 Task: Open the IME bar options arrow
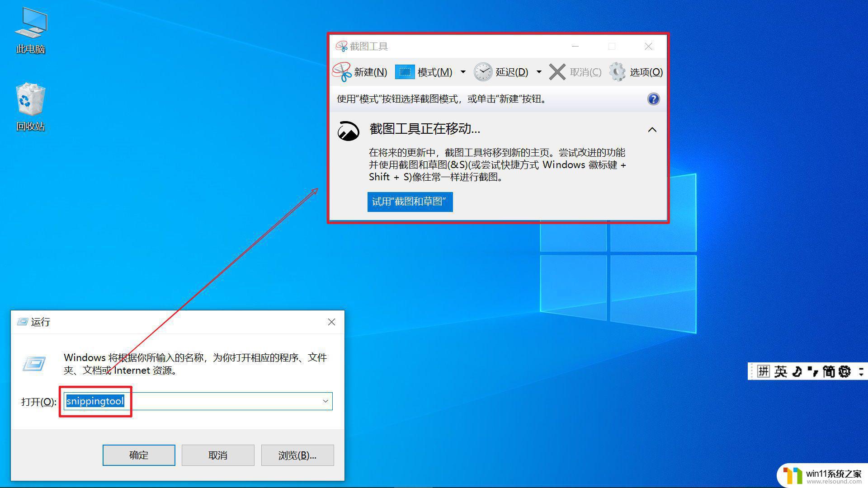click(x=861, y=371)
